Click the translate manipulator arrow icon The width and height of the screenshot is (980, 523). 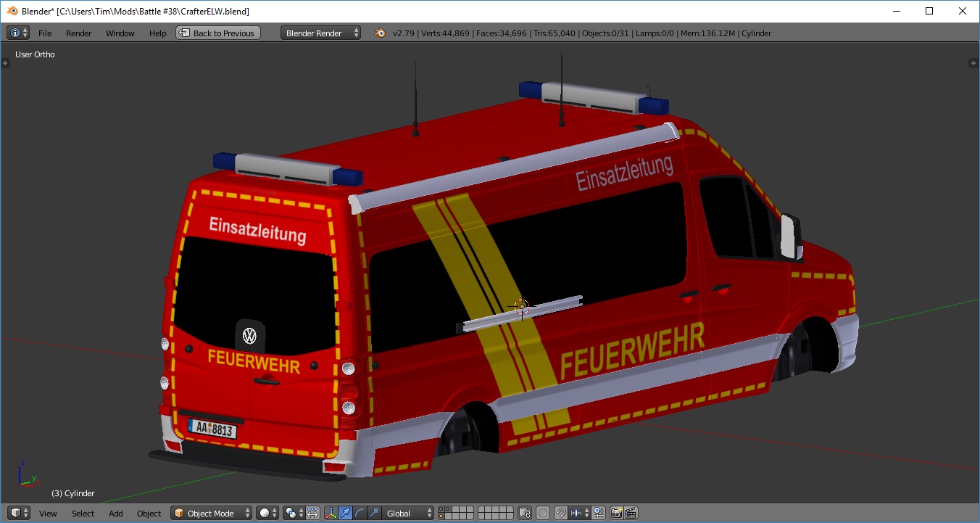click(345, 513)
